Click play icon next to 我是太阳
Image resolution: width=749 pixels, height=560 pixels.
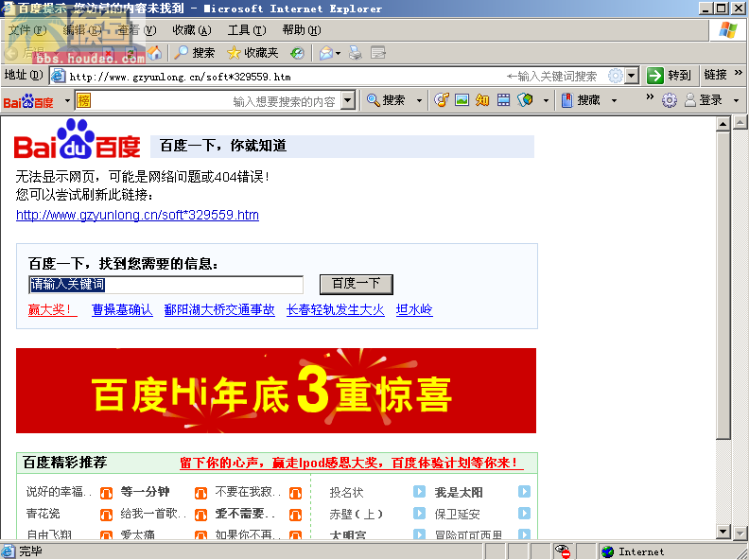tap(524, 492)
